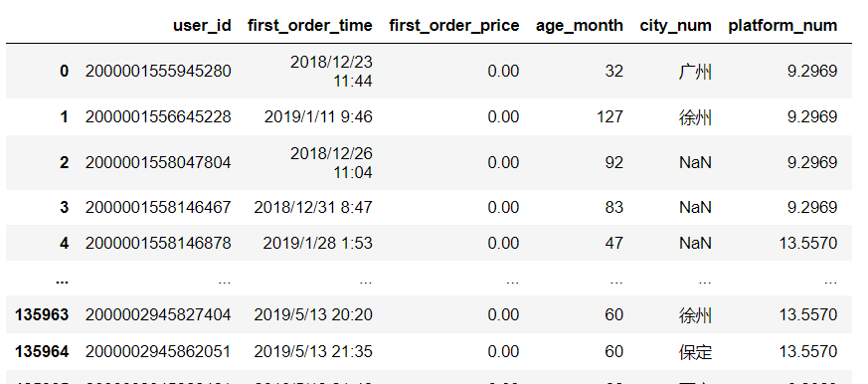Click the 2019/5/13 20:20 timestamp cell
868x384 pixels.
(313, 314)
